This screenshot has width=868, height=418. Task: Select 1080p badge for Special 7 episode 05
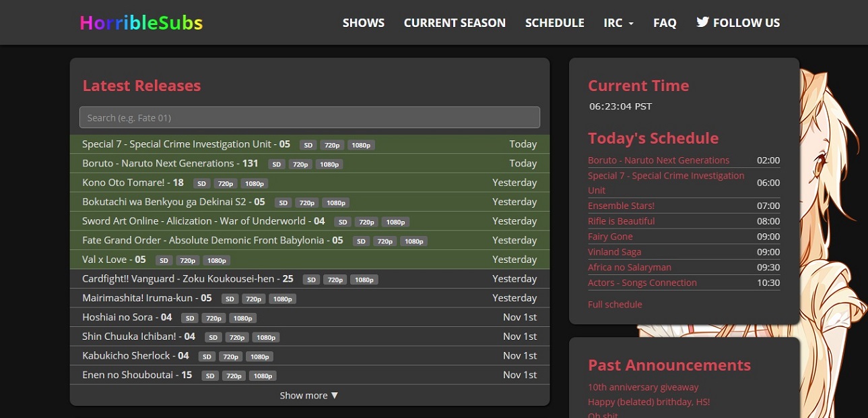coord(362,145)
